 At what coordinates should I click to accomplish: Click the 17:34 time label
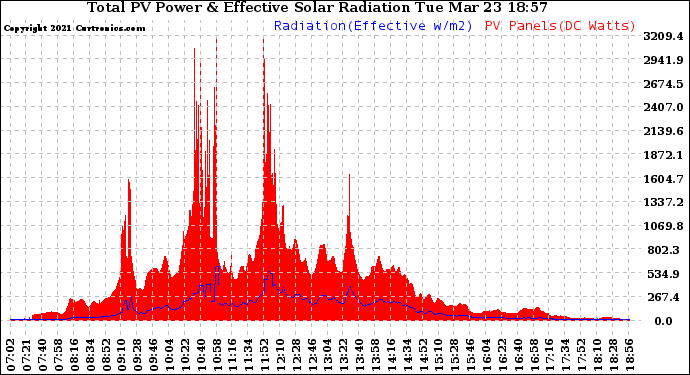[565, 355]
